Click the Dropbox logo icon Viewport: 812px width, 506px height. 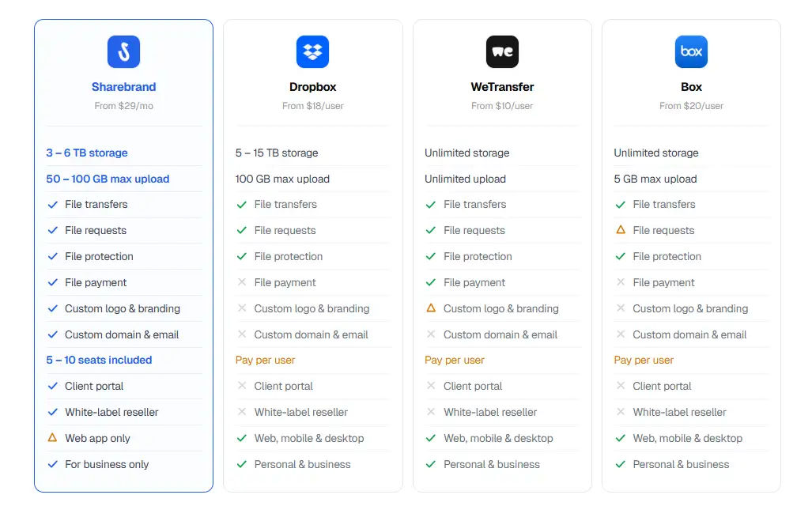(x=312, y=52)
